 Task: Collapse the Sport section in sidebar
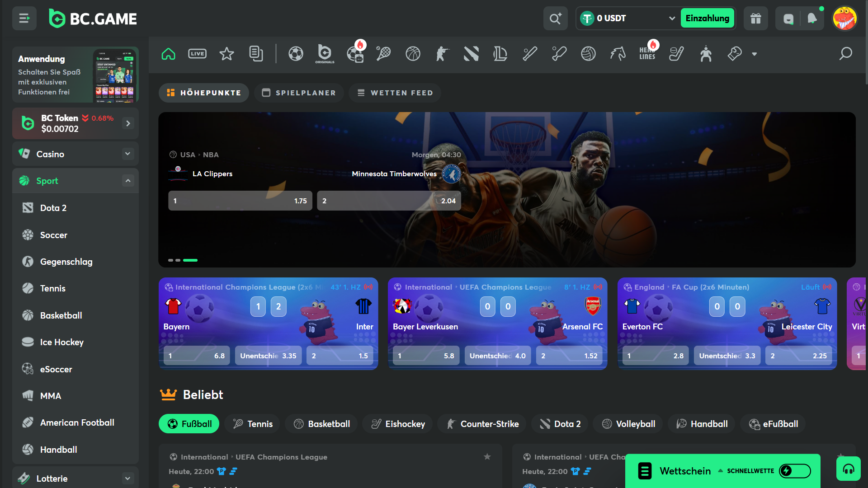(127, 180)
